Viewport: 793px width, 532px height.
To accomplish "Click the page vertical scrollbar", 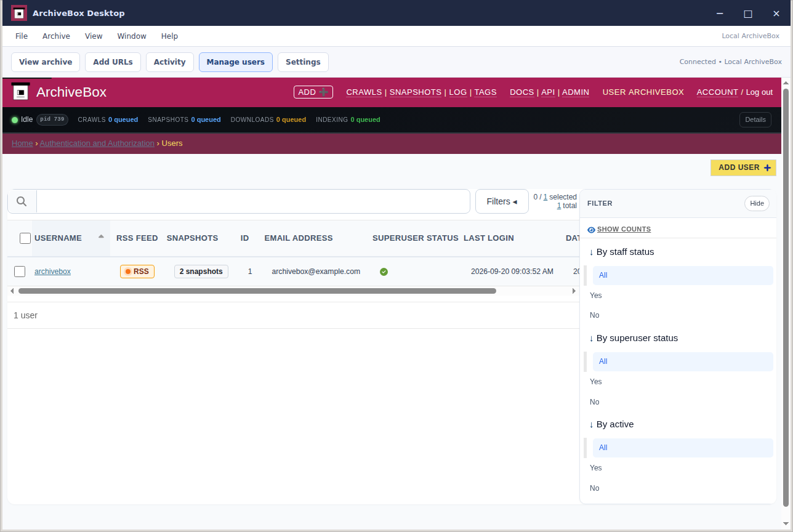I will tap(786, 297).
